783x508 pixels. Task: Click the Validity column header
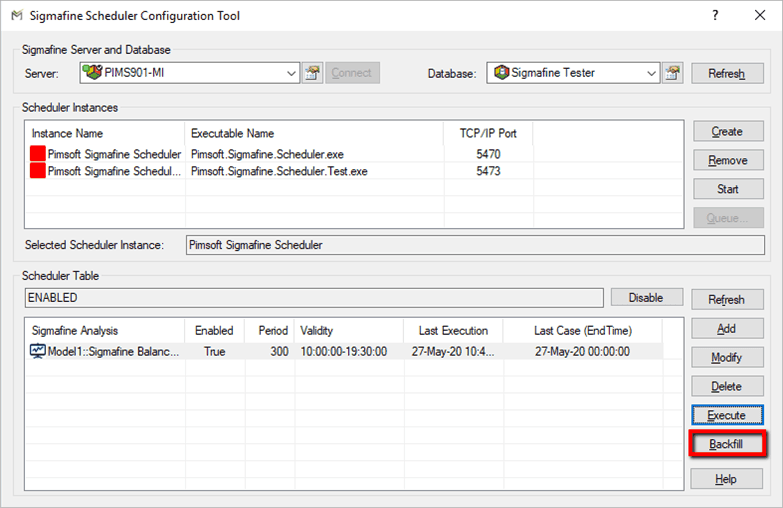click(x=349, y=331)
